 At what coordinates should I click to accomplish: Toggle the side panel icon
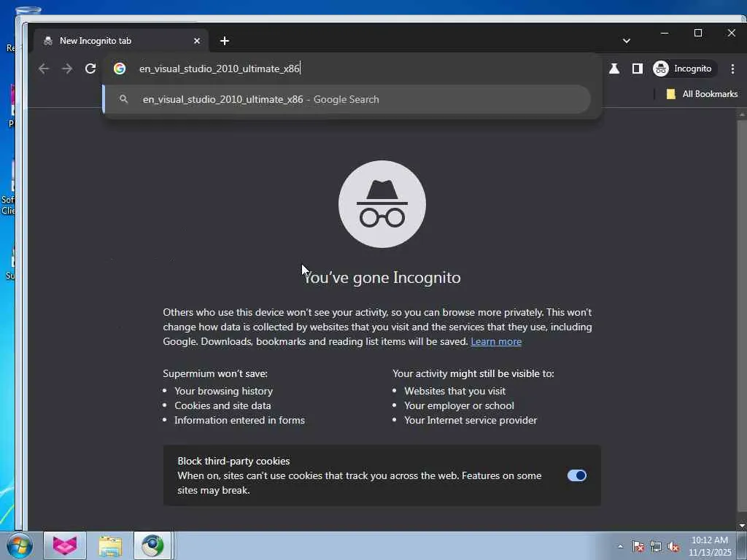638,69
